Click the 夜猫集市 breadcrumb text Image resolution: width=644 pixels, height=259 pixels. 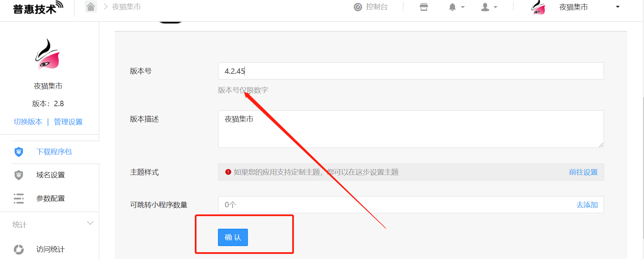126,7
